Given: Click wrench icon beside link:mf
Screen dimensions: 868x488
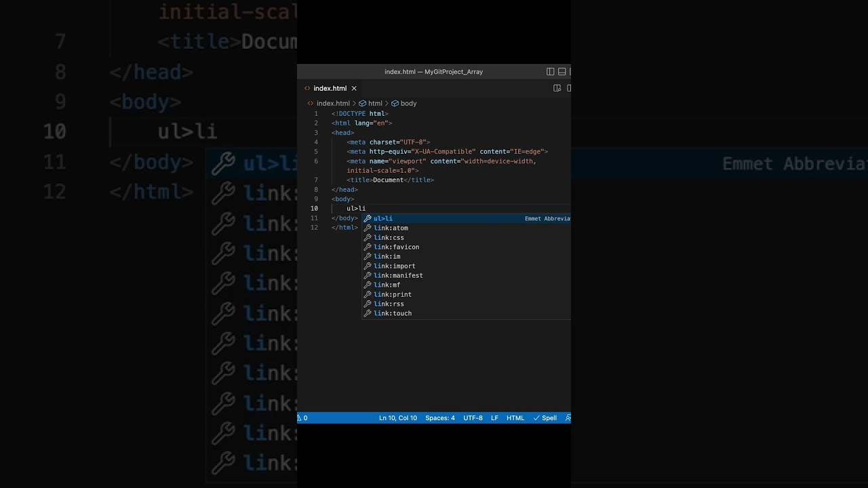Looking at the screenshot, I should (x=368, y=285).
